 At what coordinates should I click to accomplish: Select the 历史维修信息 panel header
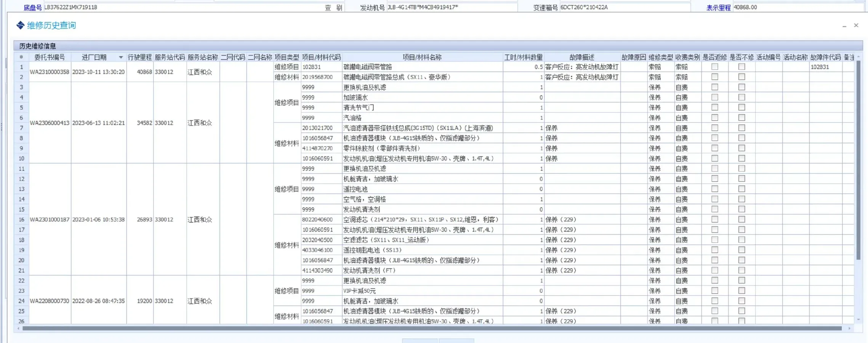pyautogui.click(x=38, y=45)
